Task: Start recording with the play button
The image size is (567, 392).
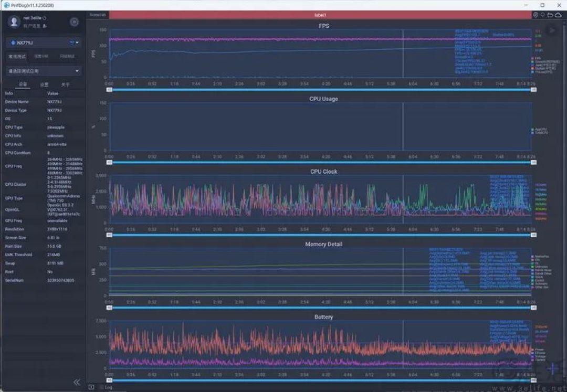Action: coord(552,30)
